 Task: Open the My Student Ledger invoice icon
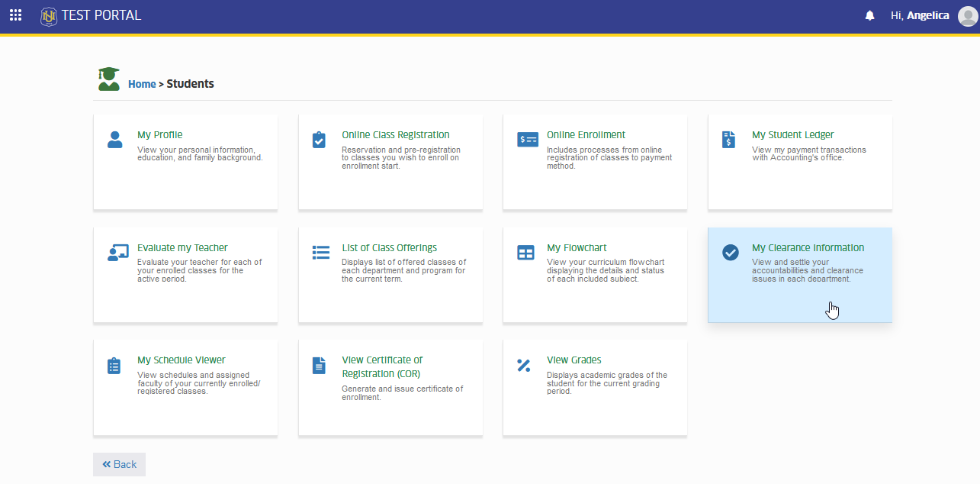tap(729, 140)
